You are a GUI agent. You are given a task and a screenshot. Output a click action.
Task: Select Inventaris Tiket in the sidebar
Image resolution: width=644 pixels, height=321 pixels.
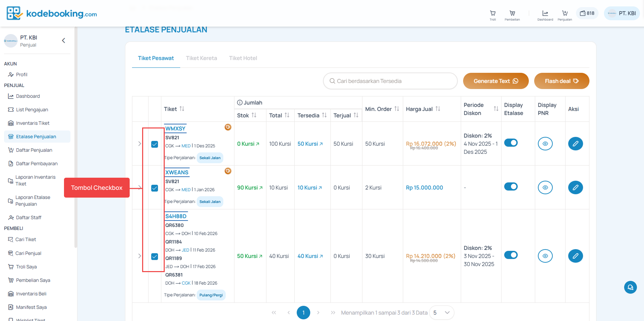[x=33, y=123]
